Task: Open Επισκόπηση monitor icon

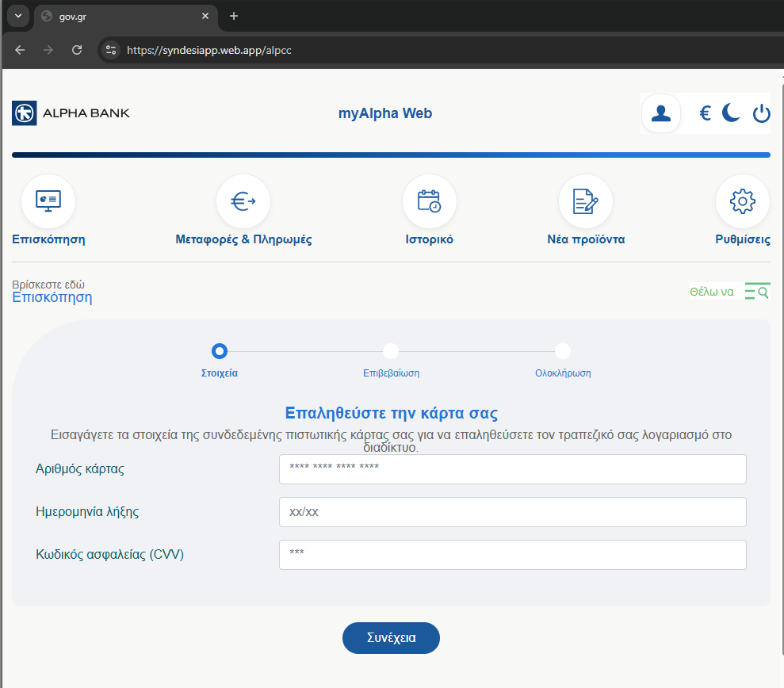Action: pos(48,201)
